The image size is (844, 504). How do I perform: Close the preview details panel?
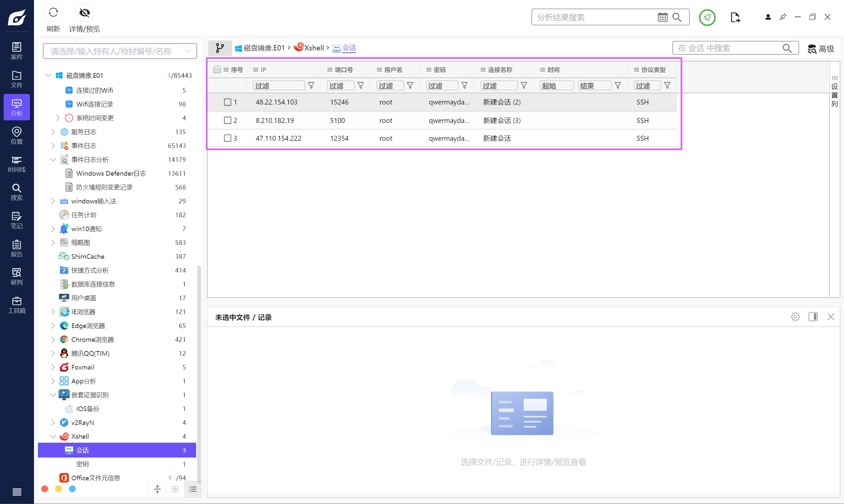830,316
